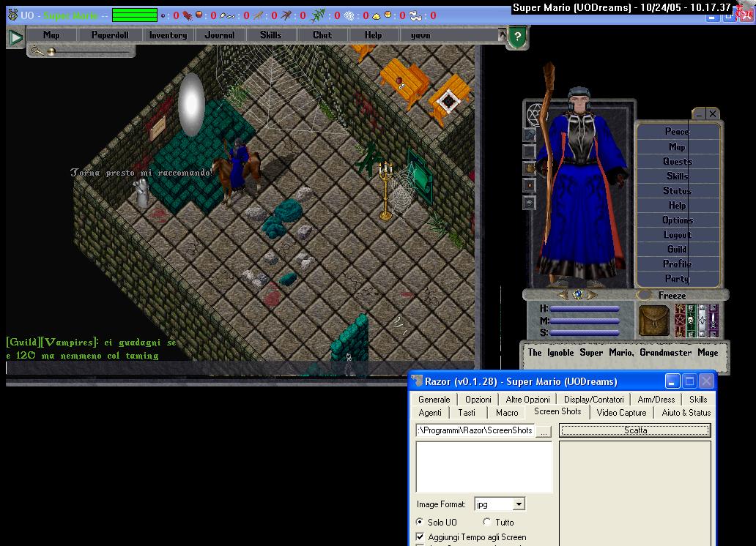Open Party from the paperdoll panel
756x546 pixels.
[x=678, y=279]
